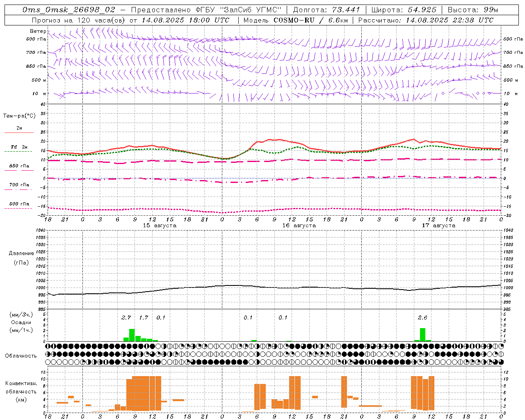Viewport: 525px width, 420px height.
Task: Click the 17 августа date label
Action: pos(438,226)
